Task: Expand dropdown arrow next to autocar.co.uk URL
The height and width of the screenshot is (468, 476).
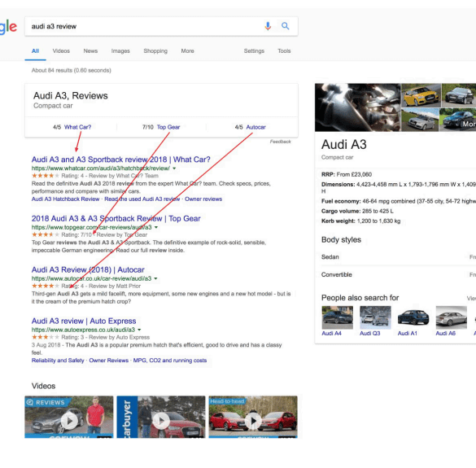Action: [x=155, y=278]
